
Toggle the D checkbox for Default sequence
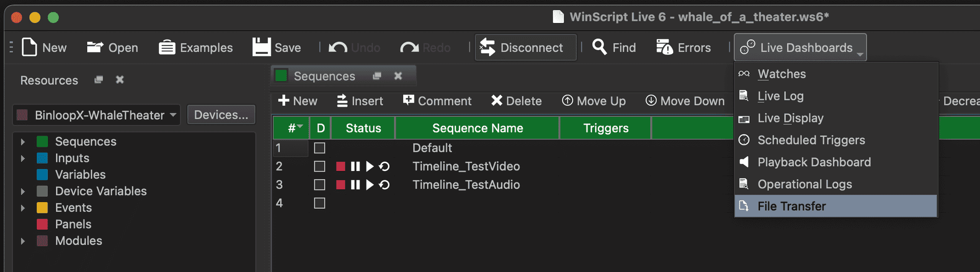[320, 148]
